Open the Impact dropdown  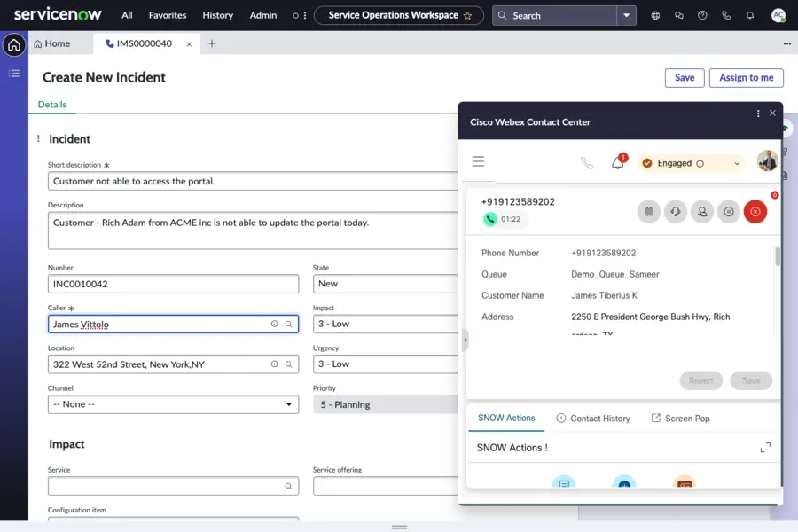click(386, 324)
